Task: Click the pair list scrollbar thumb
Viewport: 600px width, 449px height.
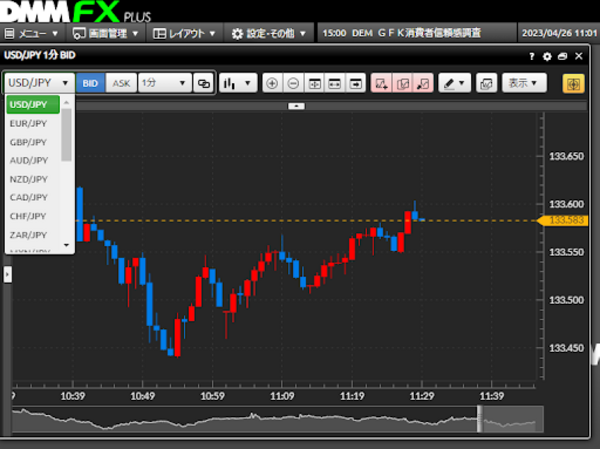Action: point(67,135)
